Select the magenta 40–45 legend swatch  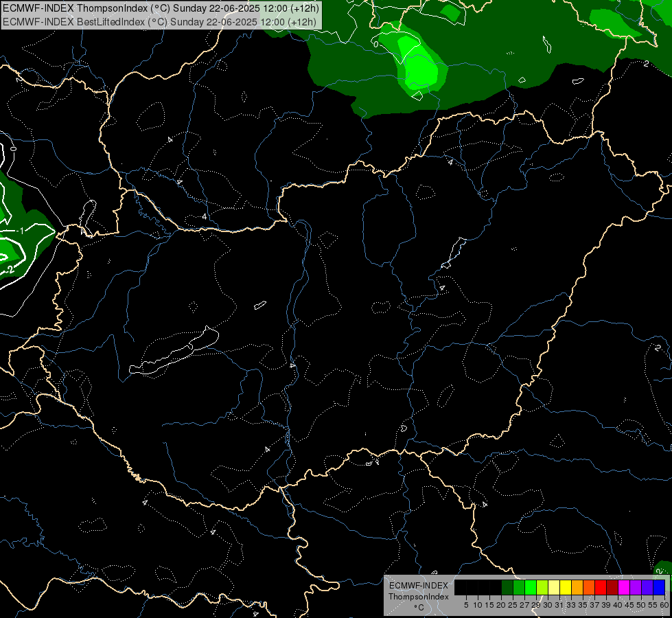[x=624, y=587]
